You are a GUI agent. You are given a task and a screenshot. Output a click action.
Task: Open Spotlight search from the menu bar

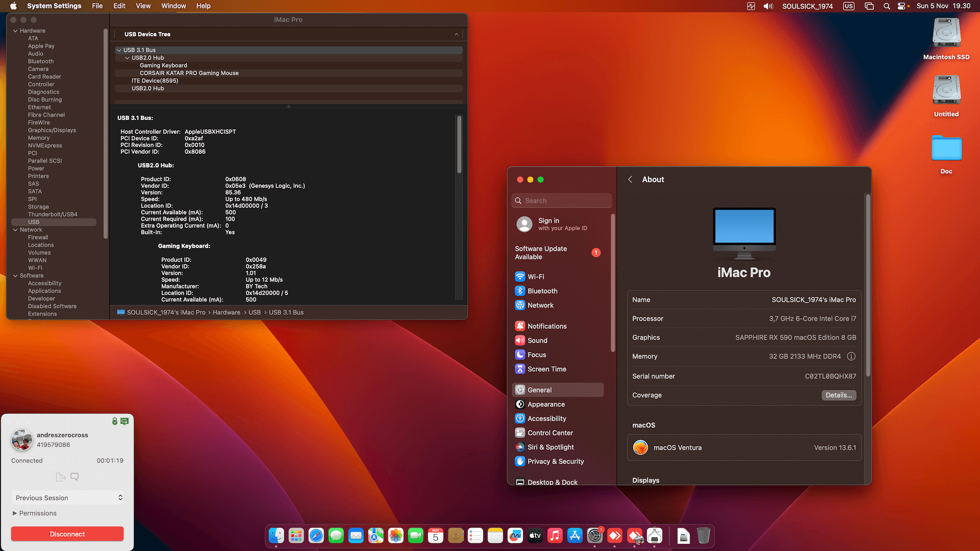tap(887, 6)
